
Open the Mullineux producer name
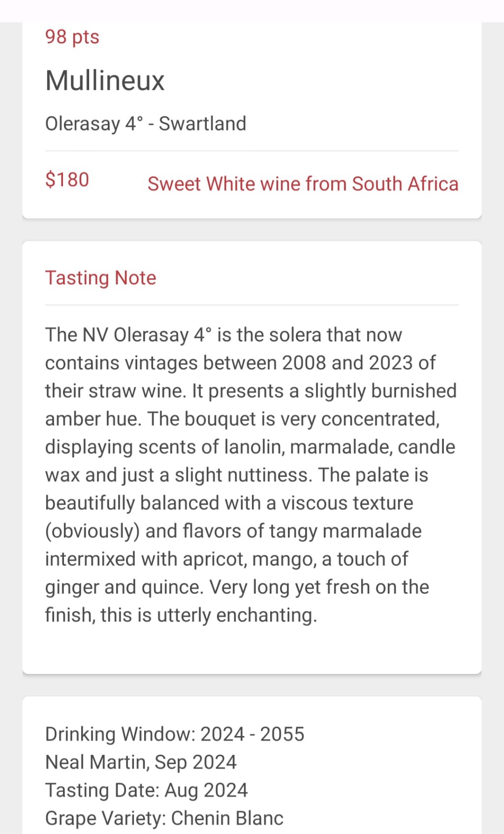[x=105, y=80]
